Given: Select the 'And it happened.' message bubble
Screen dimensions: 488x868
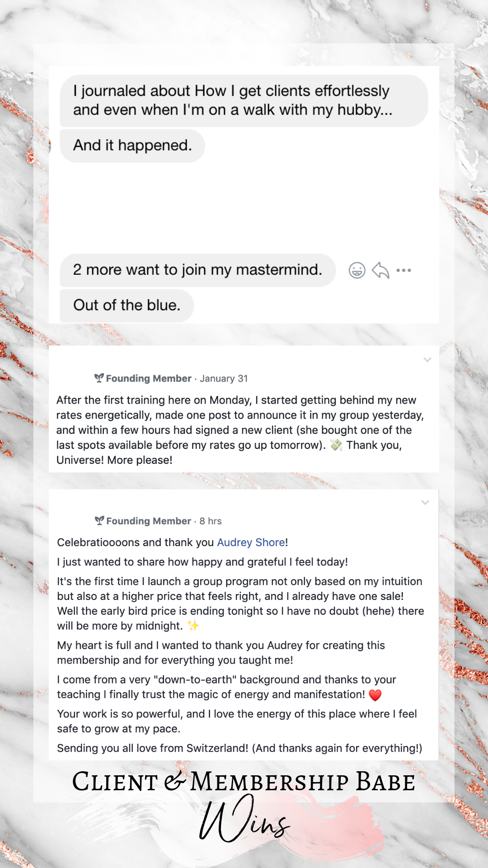Looking at the screenshot, I should point(132,146).
